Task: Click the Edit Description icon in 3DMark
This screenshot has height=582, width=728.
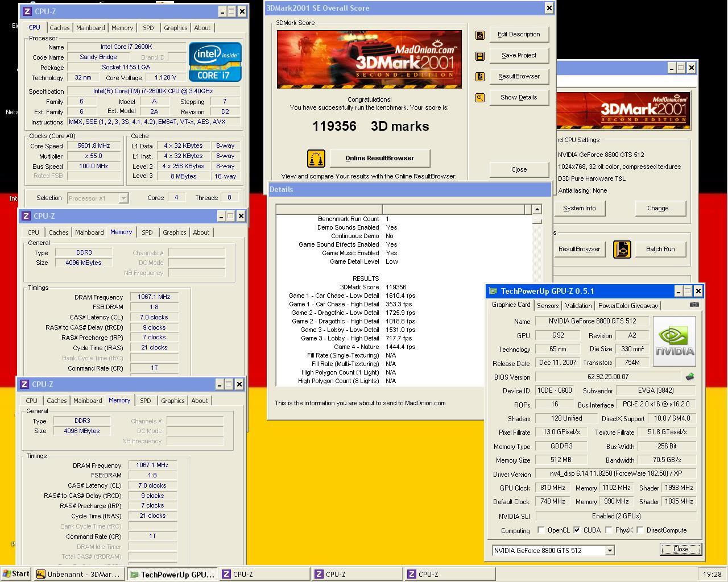Action: (480, 35)
